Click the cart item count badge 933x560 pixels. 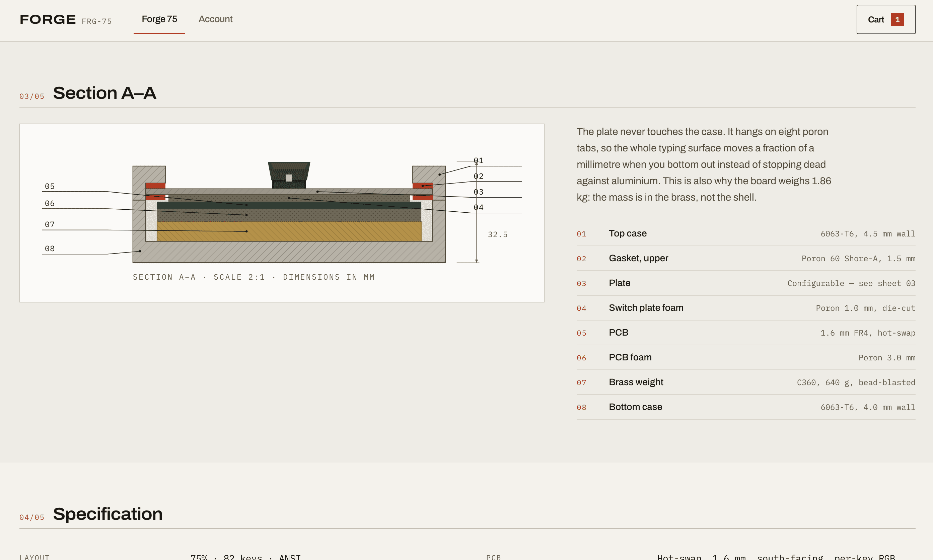pyautogui.click(x=897, y=20)
